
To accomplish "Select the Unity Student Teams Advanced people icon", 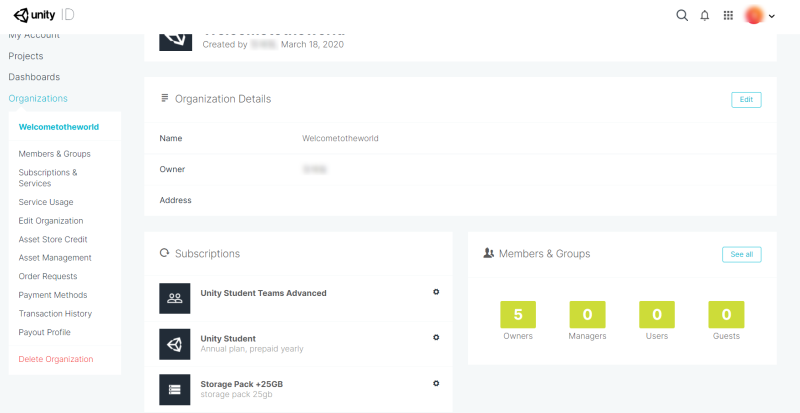I will pyautogui.click(x=174, y=299).
